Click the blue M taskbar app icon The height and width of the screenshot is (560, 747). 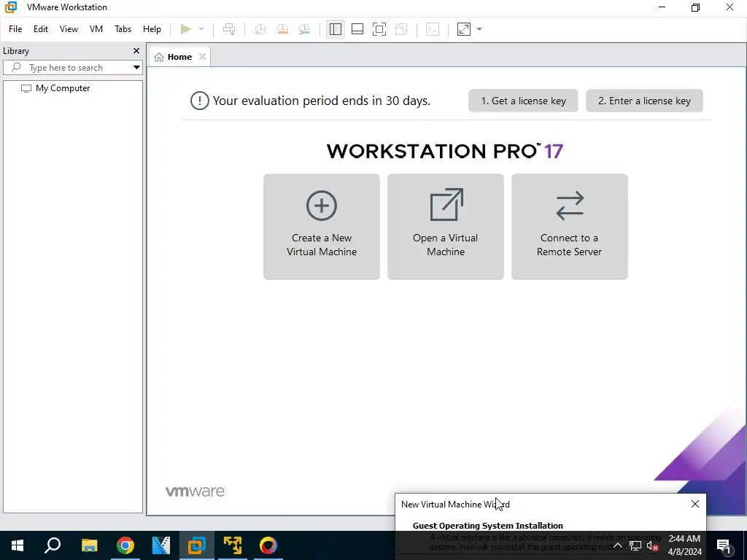[161, 545]
